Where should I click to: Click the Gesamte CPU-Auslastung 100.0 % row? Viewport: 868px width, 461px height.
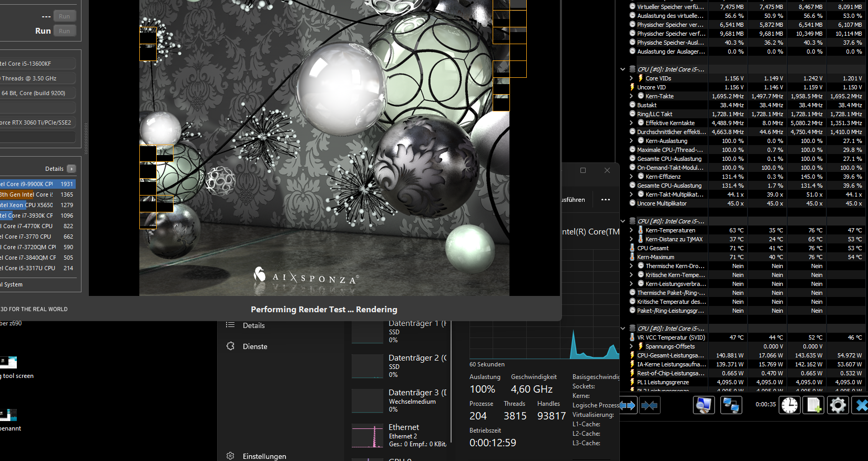(x=746, y=159)
